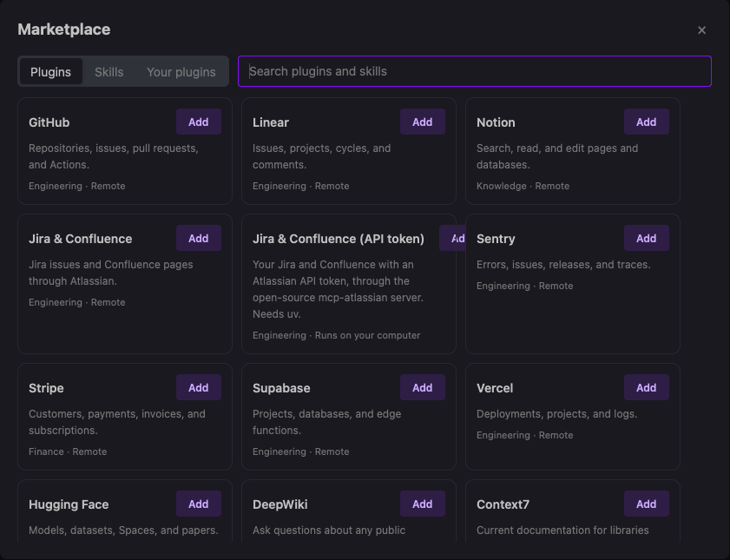This screenshot has width=730, height=560.
Task: Click 'Deployments, projects, and logs.' text
Action: (556, 414)
